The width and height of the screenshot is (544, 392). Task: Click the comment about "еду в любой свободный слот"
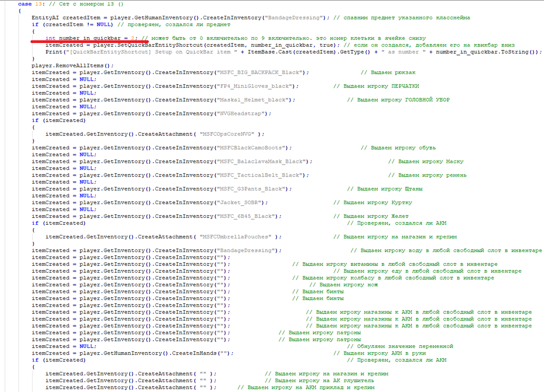[427, 271]
